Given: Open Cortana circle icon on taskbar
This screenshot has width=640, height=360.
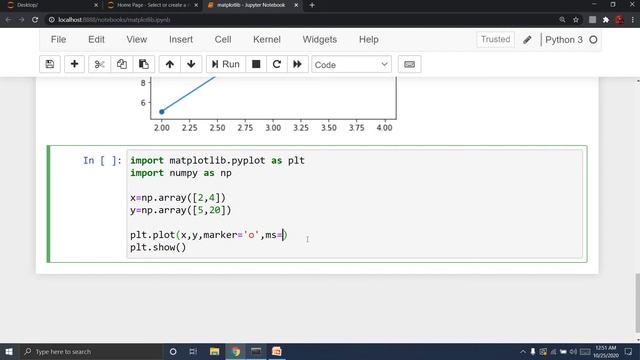Looking at the screenshot, I should coord(173,351).
